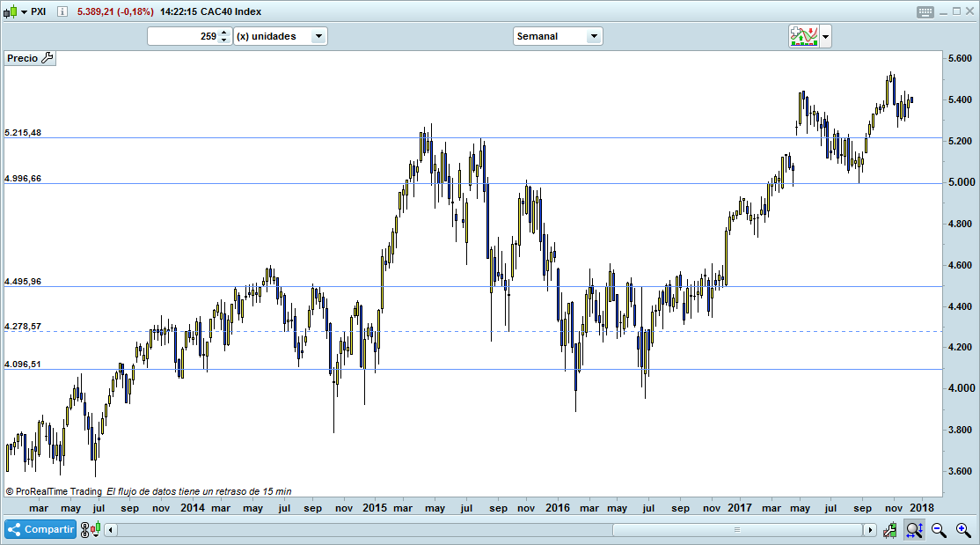Click the left scroll arrow of the timeline
Image resolution: width=980 pixels, height=545 pixels.
pyautogui.click(x=111, y=530)
